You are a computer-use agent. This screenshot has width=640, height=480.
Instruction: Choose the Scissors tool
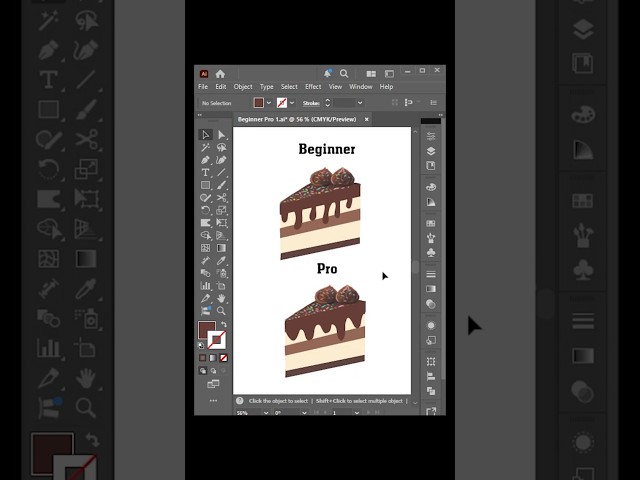pos(221,198)
